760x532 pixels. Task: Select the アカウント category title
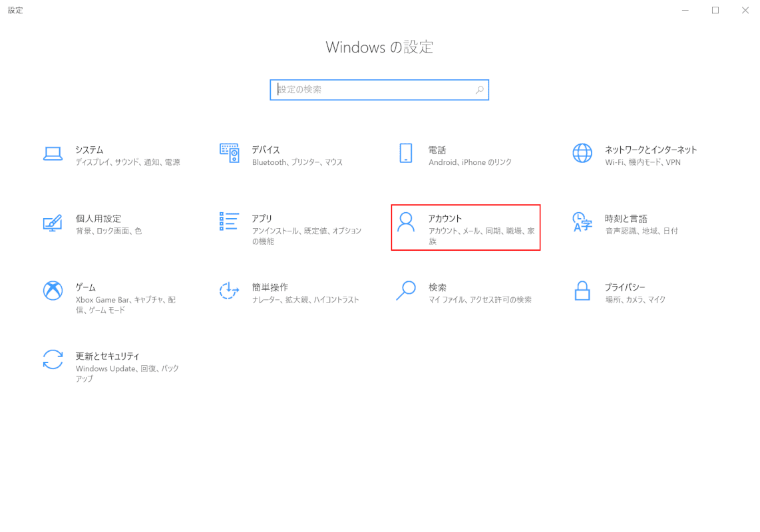(x=445, y=219)
